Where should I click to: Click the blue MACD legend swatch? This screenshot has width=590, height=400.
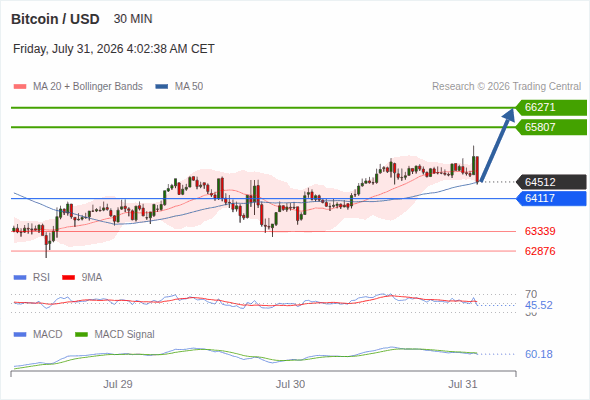pyautogui.click(x=20, y=334)
